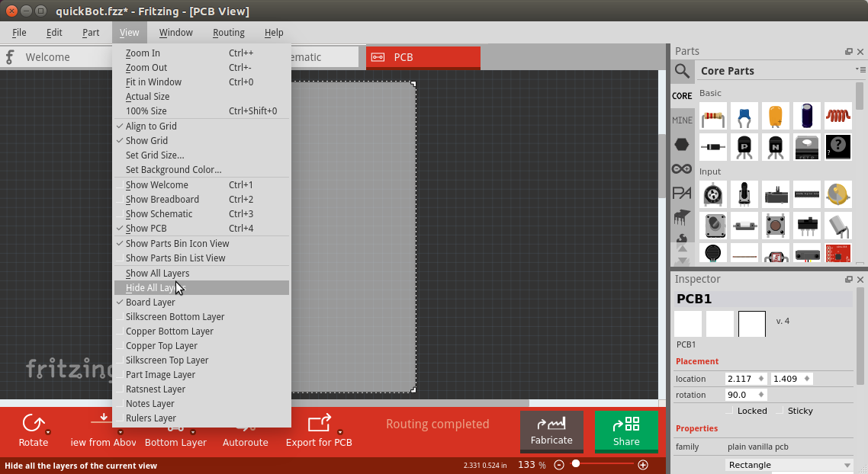The image size is (868, 474).
Task: Click the zoom slider handle
Action: [x=576, y=464]
